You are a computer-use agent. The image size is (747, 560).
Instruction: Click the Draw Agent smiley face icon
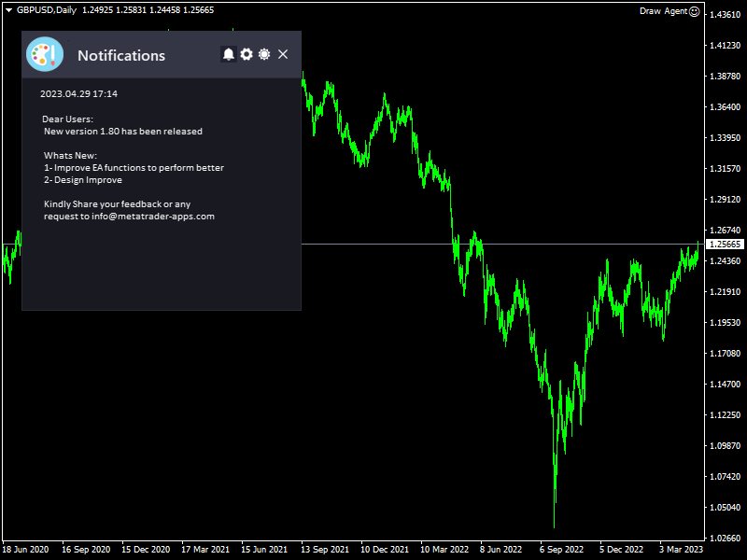click(x=694, y=11)
